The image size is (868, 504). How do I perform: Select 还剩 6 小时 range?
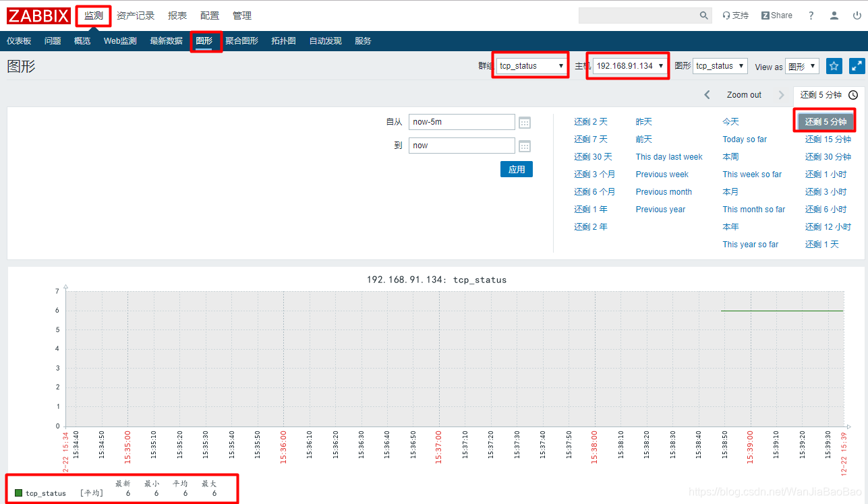tap(826, 210)
